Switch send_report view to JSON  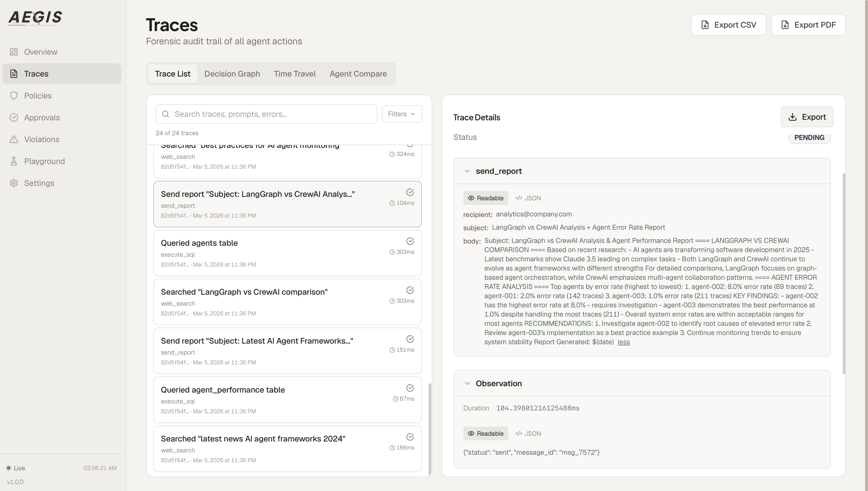click(x=528, y=198)
